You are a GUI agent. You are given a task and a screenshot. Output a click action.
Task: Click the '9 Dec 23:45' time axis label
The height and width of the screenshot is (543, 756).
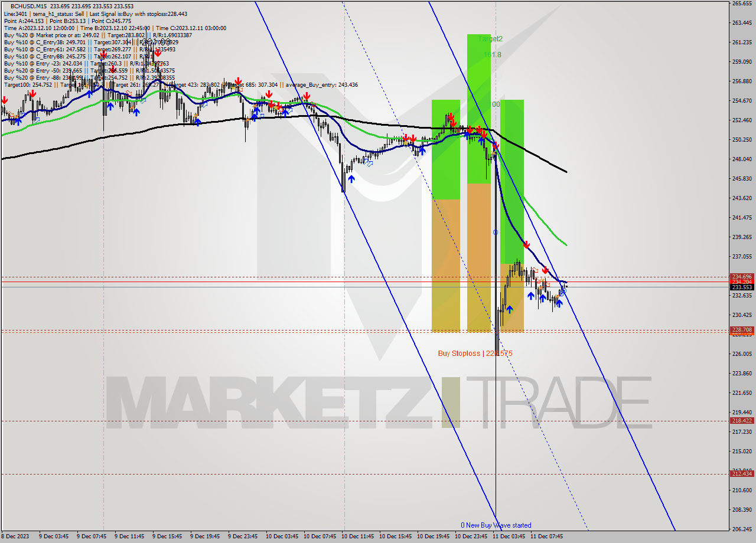(x=243, y=537)
